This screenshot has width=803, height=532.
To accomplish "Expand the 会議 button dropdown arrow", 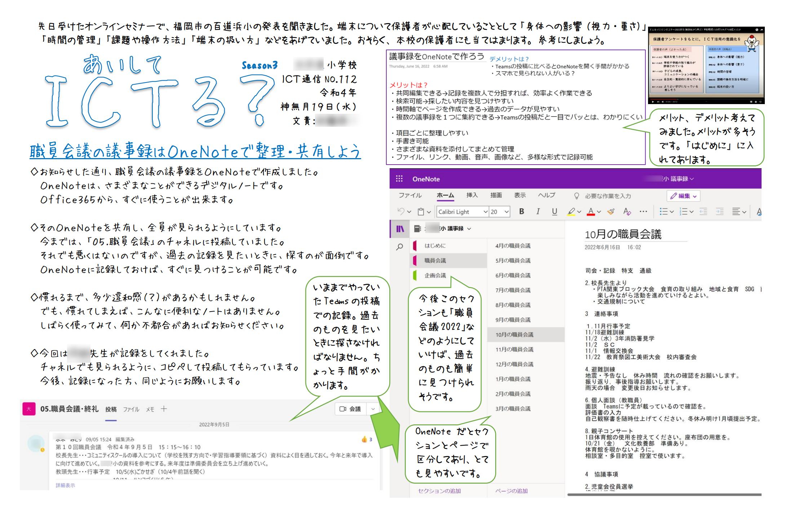I will (373, 409).
